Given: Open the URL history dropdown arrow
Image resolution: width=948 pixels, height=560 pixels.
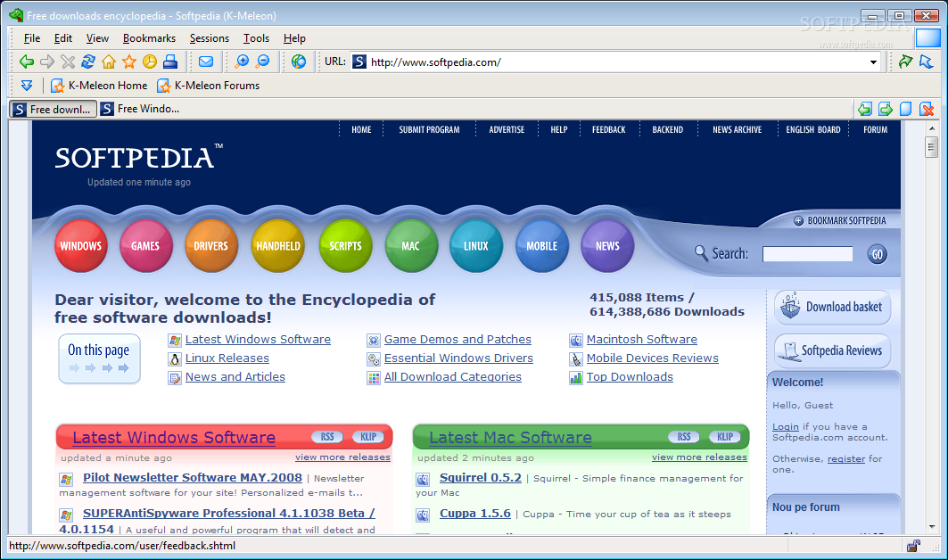Looking at the screenshot, I should click(873, 62).
